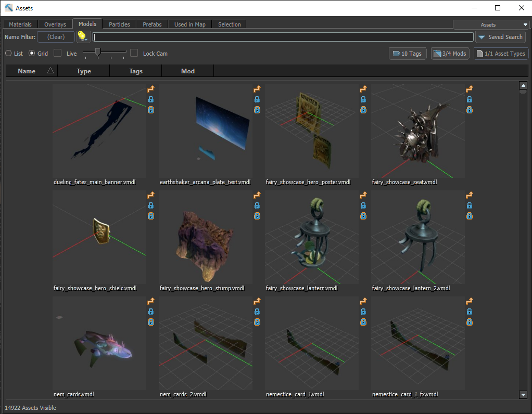This screenshot has height=414, width=532.
Task: Click top blue lock icon right of fairy_showcase_seat thumbnail
Action: 470,99
